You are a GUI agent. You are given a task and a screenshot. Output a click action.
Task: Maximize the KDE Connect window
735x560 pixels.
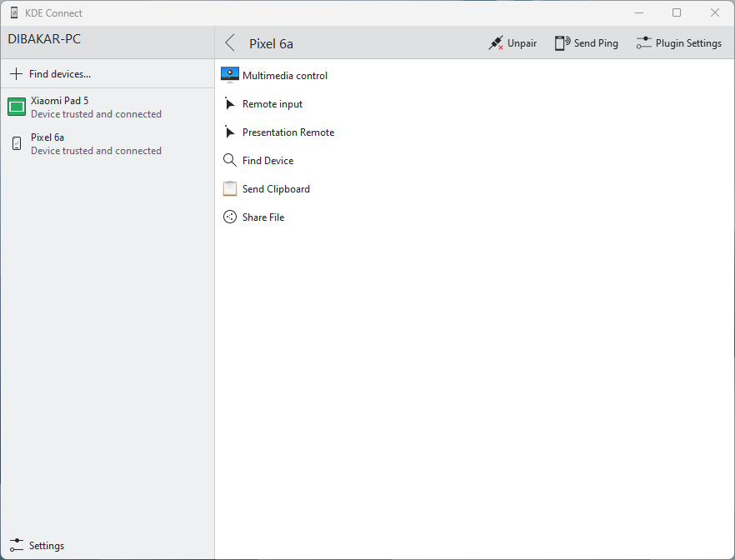pyautogui.click(x=677, y=12)
